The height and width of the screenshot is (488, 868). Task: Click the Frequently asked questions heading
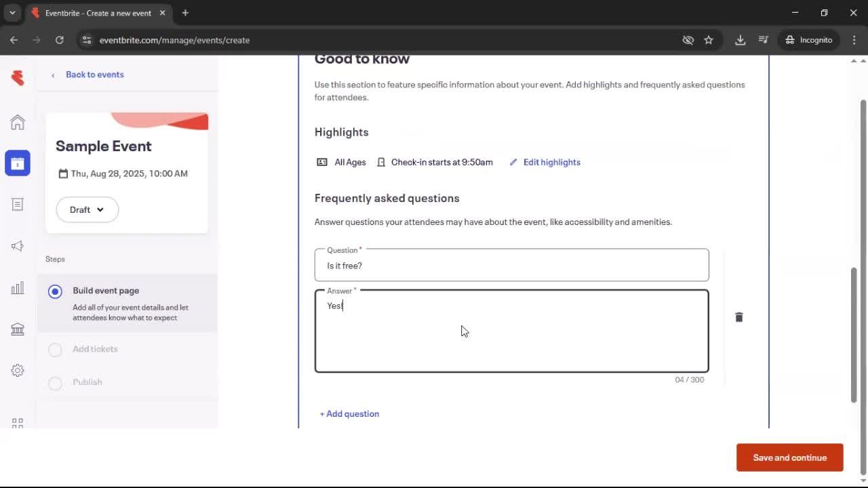click(387, 198)
